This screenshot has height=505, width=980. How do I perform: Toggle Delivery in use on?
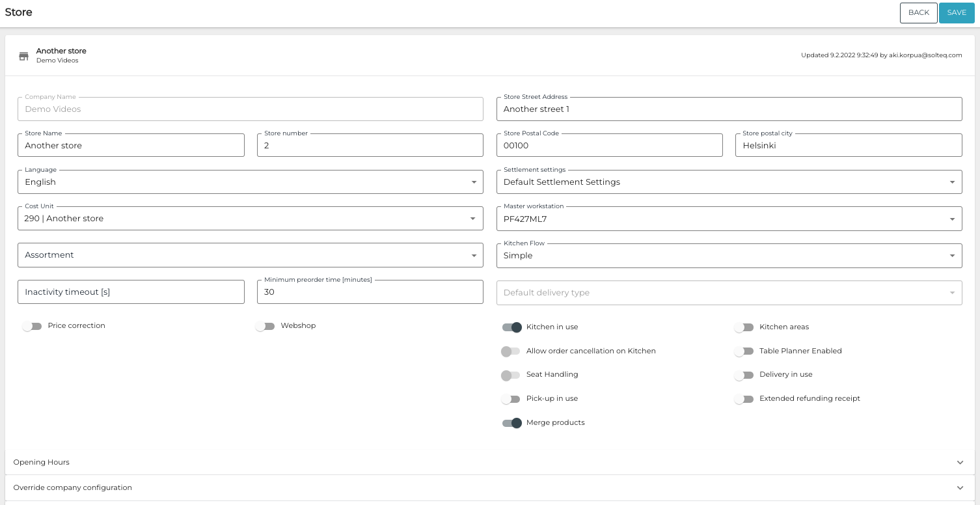pyautogui.click(x=744, y=375)
